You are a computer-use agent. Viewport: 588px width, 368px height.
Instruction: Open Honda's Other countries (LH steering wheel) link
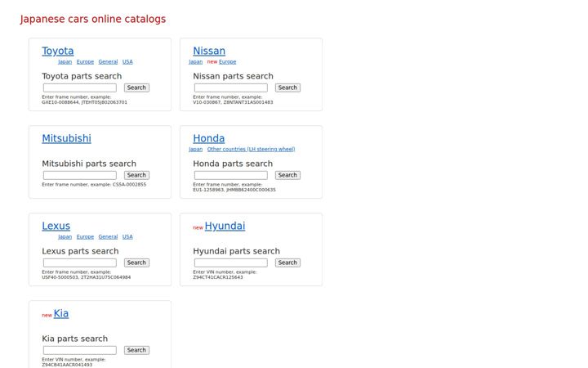coord(251,149)
